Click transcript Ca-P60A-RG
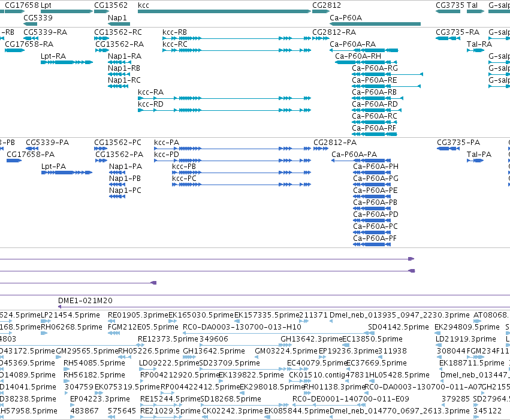The height and width of the screenshot is (420, 510). 375,68
